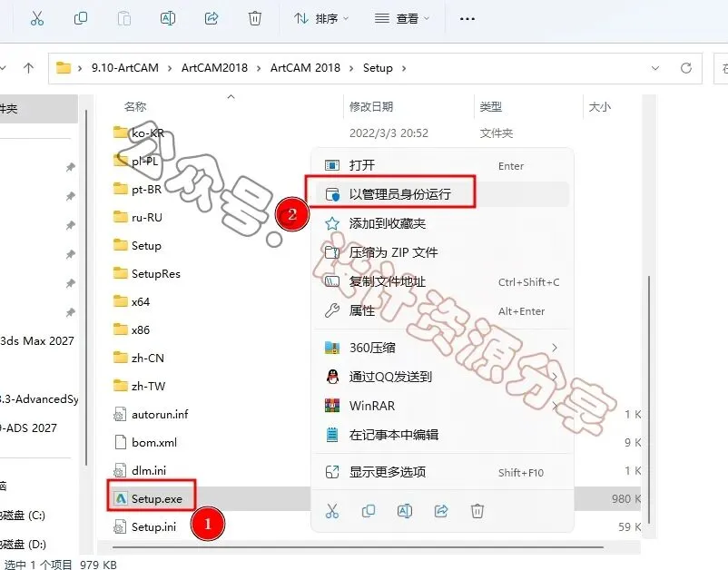728x570 pixels.
Task: Click the file list vertical scrollbar
Action: point(649,399)
